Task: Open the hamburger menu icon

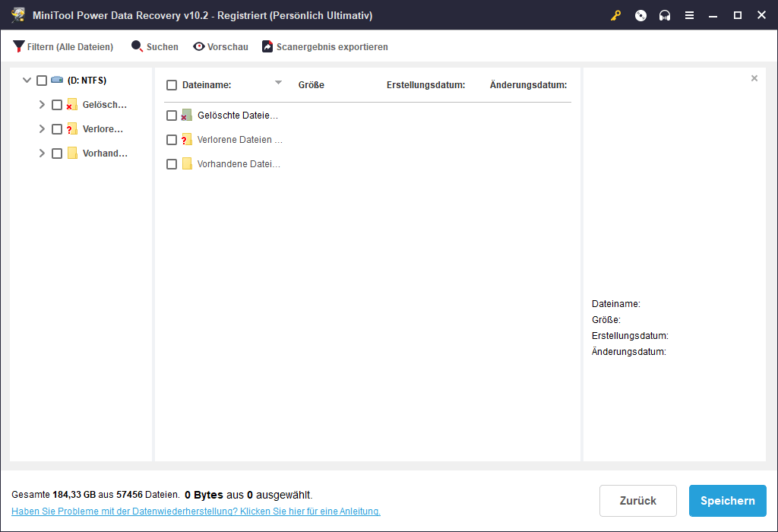Action: point(689,15)
